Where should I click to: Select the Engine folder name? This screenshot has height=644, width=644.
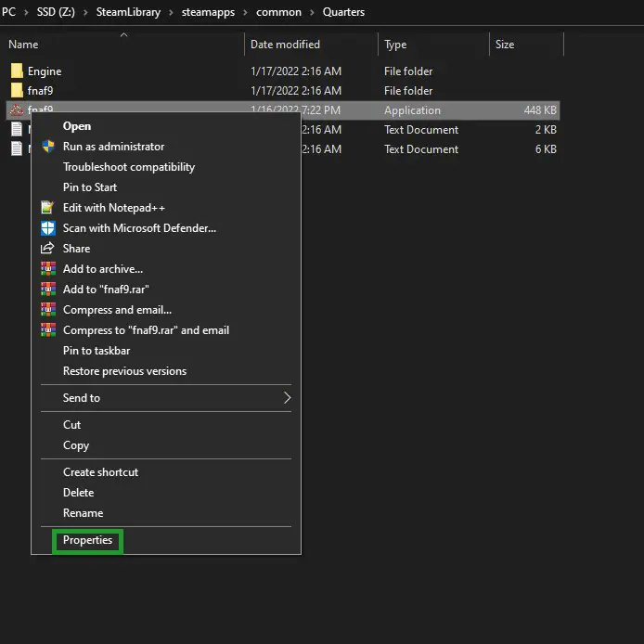point(45,71)
